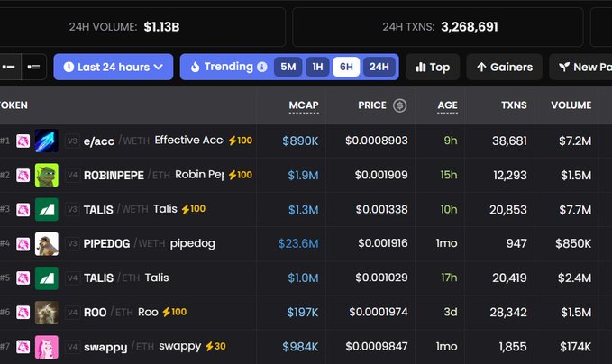Viewport: 612px width, 364px height.
Task: Click the 24H TXNS 3,268,691 stat
Action: (x=440, y=27)
